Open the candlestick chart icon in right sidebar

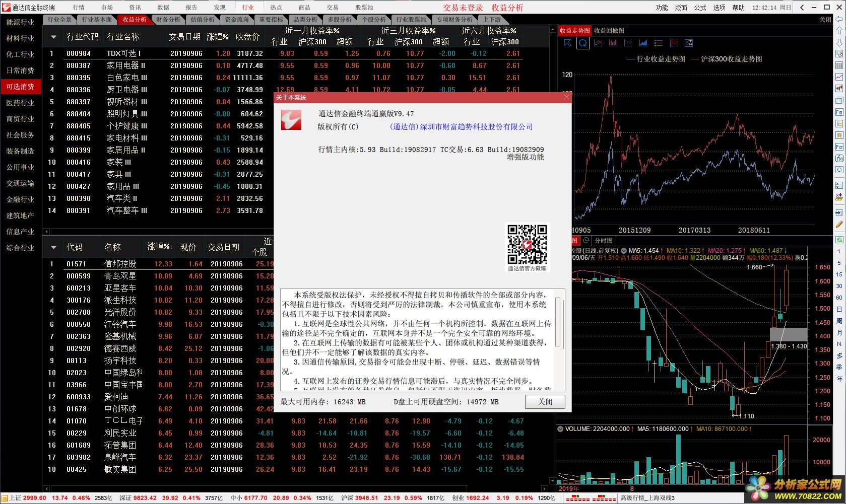pyautogui.click(x=839, y=89)
